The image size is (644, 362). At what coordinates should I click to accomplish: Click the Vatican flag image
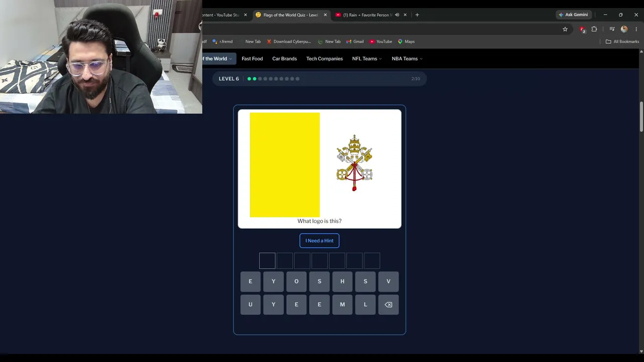[x=319, y=165]
